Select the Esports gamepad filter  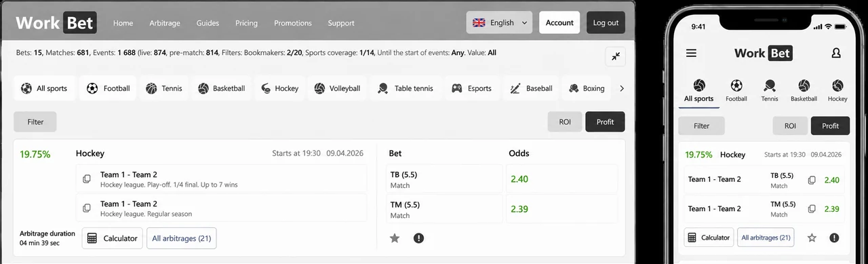pyautogui.click(x=472, y=88)
